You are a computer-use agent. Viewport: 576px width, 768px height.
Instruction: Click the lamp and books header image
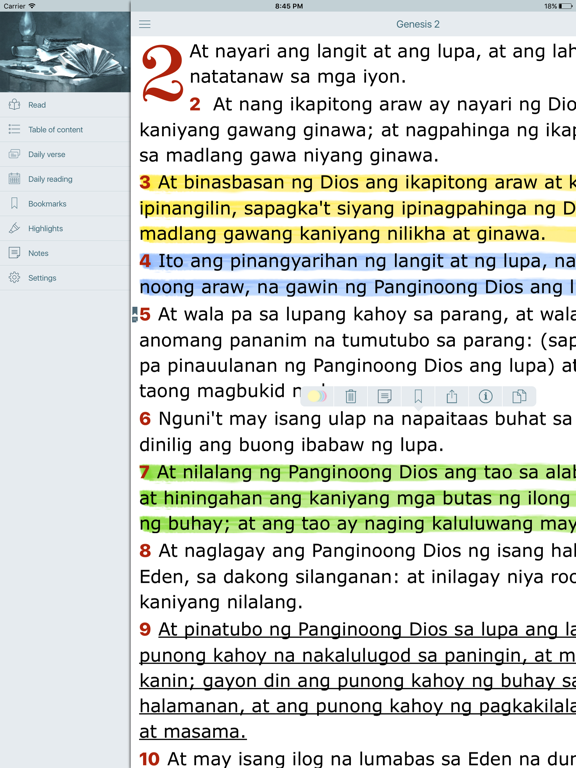[x=65, y=51]
